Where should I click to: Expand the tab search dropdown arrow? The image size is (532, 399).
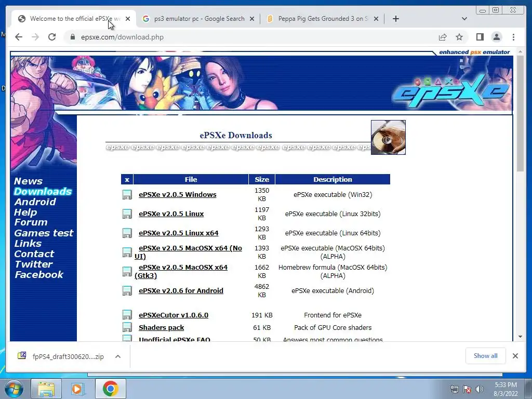[464, 19]
